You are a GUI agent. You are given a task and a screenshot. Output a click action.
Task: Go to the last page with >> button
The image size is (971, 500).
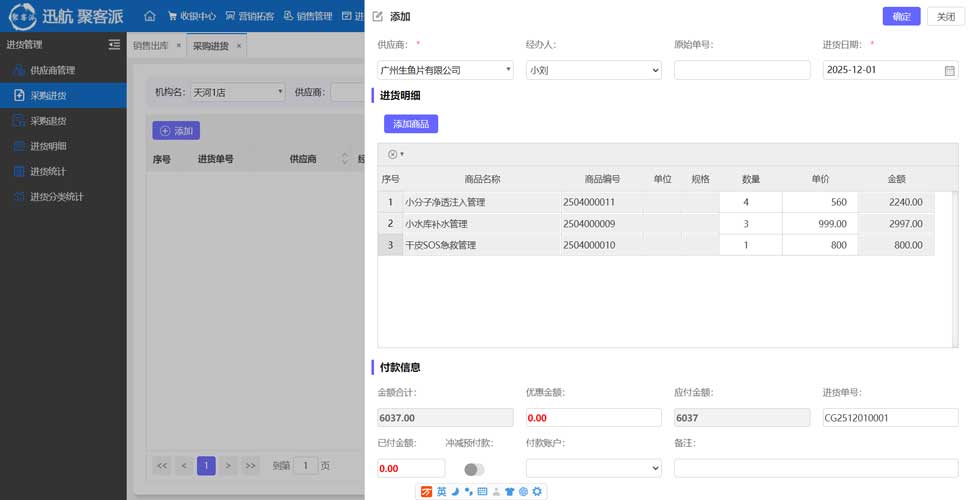(x=250, y=466)
